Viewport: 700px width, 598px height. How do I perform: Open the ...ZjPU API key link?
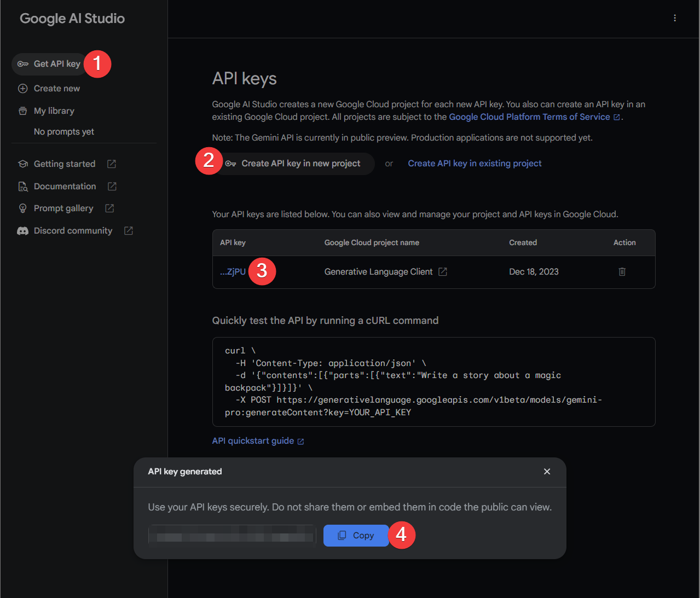point(233,272)
